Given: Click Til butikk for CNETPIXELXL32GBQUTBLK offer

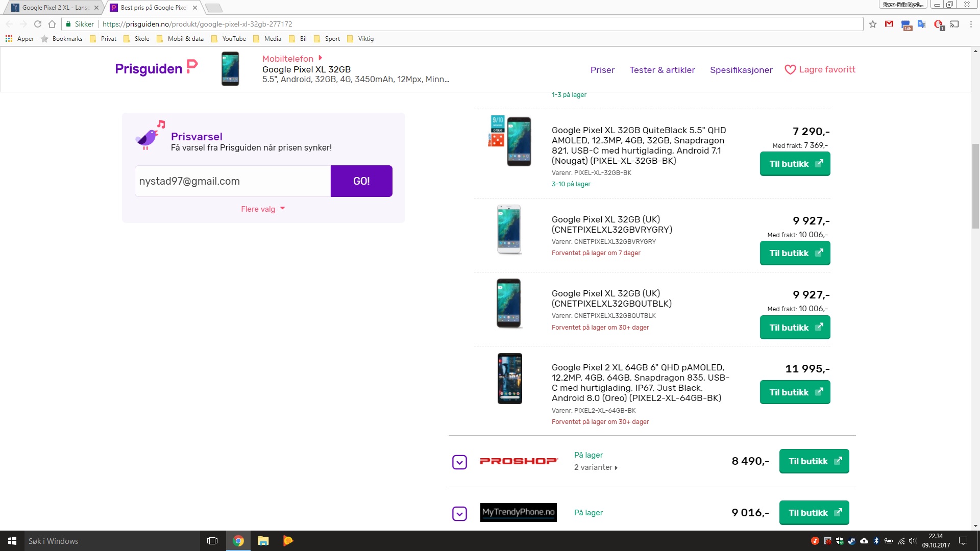Looking at the screenshot, I should pos(795,328).
